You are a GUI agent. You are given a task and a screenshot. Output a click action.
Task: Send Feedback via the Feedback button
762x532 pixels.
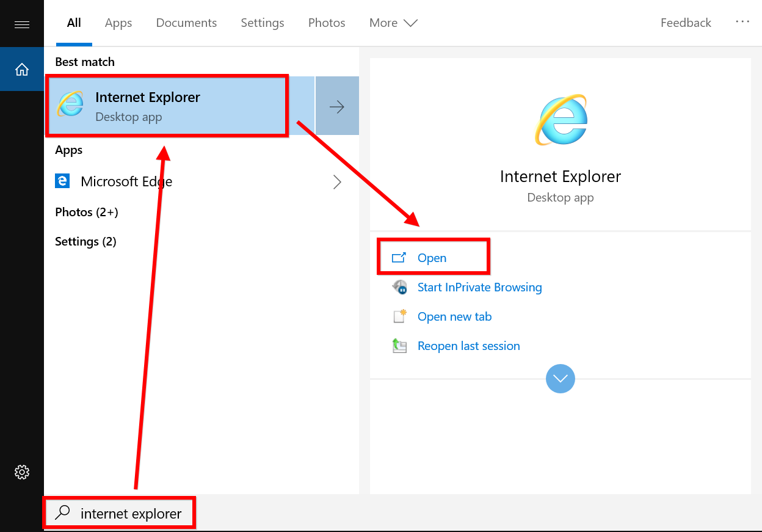point(685,23)
